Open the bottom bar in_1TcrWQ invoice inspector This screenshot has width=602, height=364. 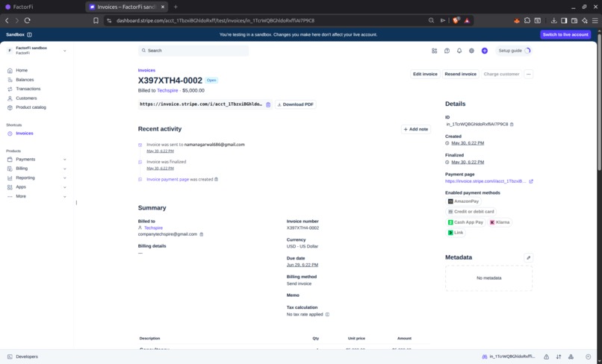click(x=509, y=357)
